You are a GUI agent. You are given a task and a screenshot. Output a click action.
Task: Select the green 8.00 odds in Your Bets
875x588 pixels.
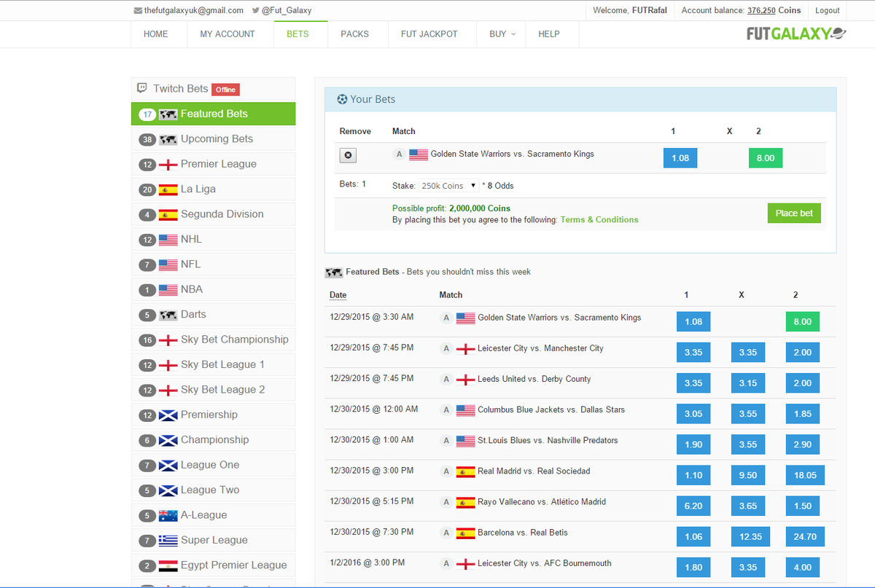(766, 158)
